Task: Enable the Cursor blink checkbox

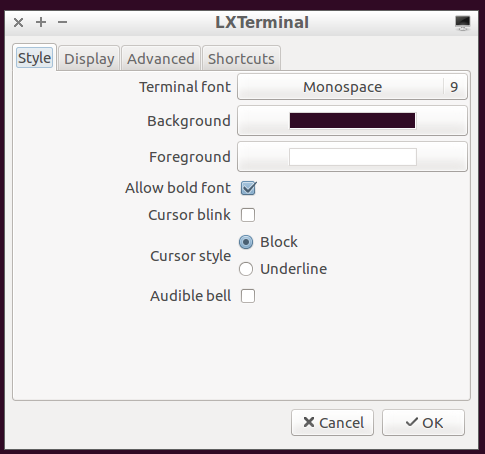Action: (248, 215)
